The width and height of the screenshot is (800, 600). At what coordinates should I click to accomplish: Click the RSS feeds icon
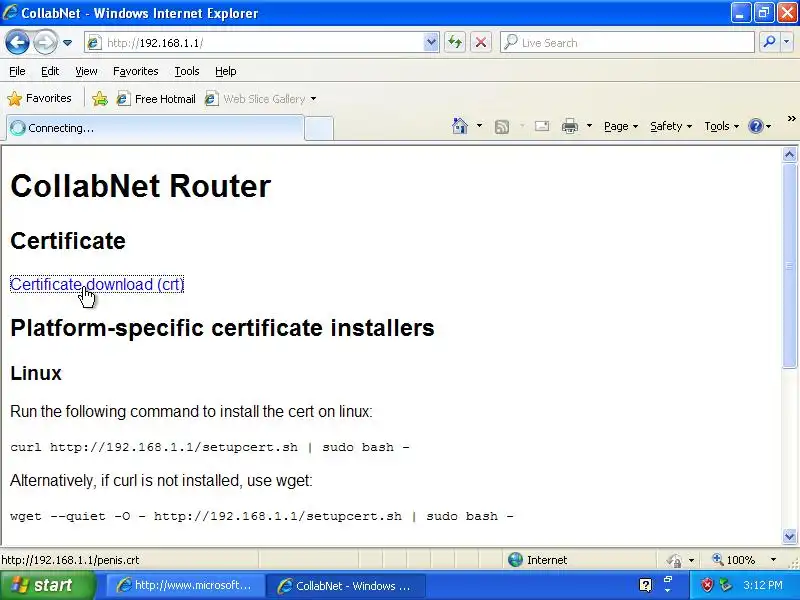tap(502, 127)
